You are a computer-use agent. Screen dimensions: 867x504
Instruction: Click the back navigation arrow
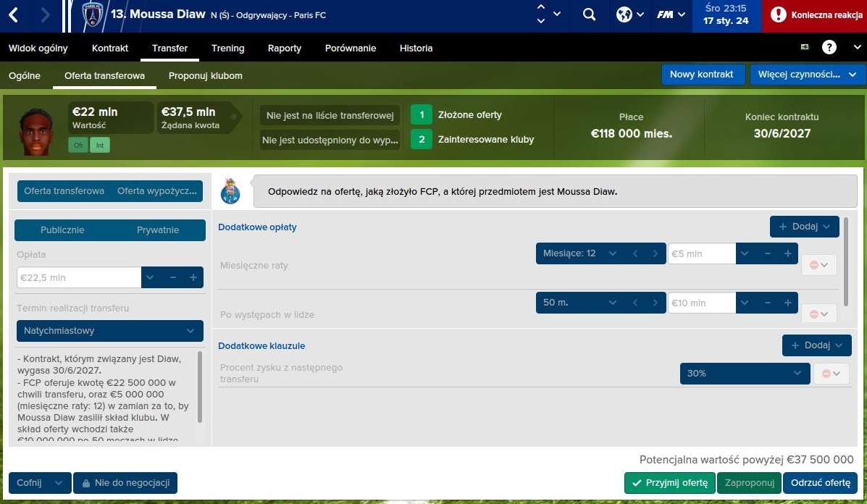click(x=14, y=14)
